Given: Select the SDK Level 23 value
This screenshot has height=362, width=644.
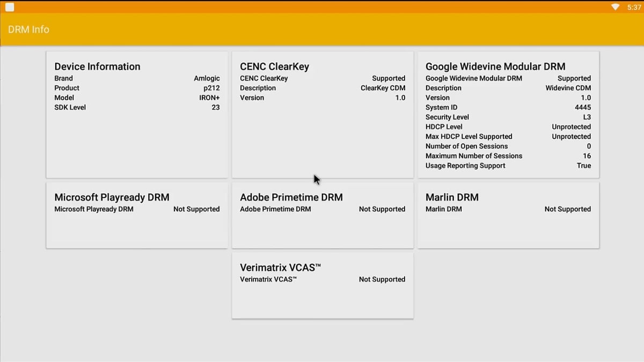Looking at the screenshot, I should point(136,107).
